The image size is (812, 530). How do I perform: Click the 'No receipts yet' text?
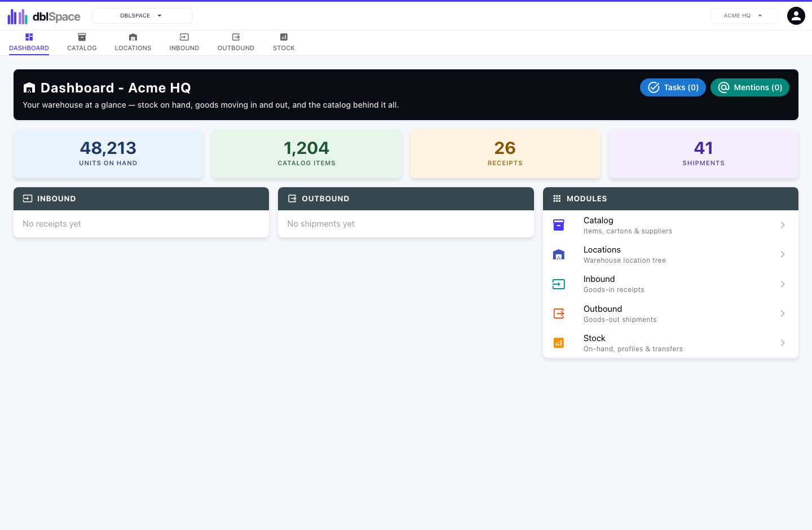coord(52,224)
